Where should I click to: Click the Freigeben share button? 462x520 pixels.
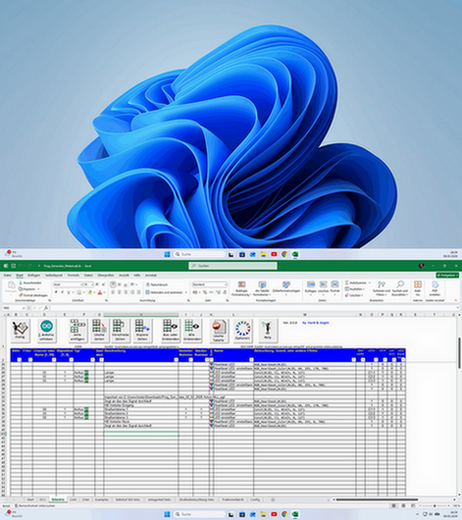click(447, 275)
